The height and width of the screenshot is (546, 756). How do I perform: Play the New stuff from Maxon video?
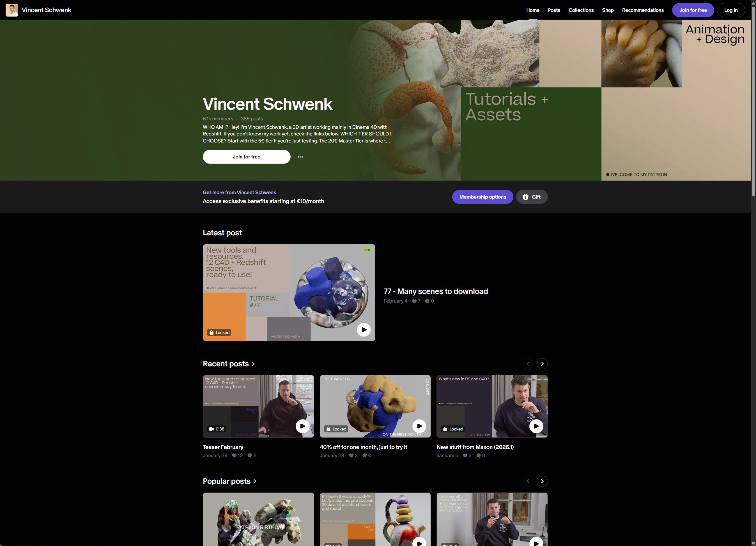click(536, 426)
